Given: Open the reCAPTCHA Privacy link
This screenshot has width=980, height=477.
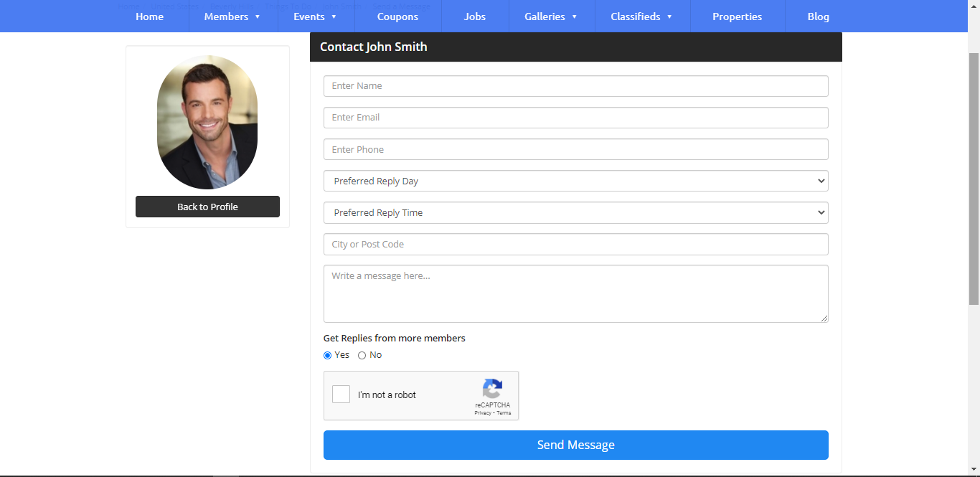Looking at the screenshot, I should (482, 413).
